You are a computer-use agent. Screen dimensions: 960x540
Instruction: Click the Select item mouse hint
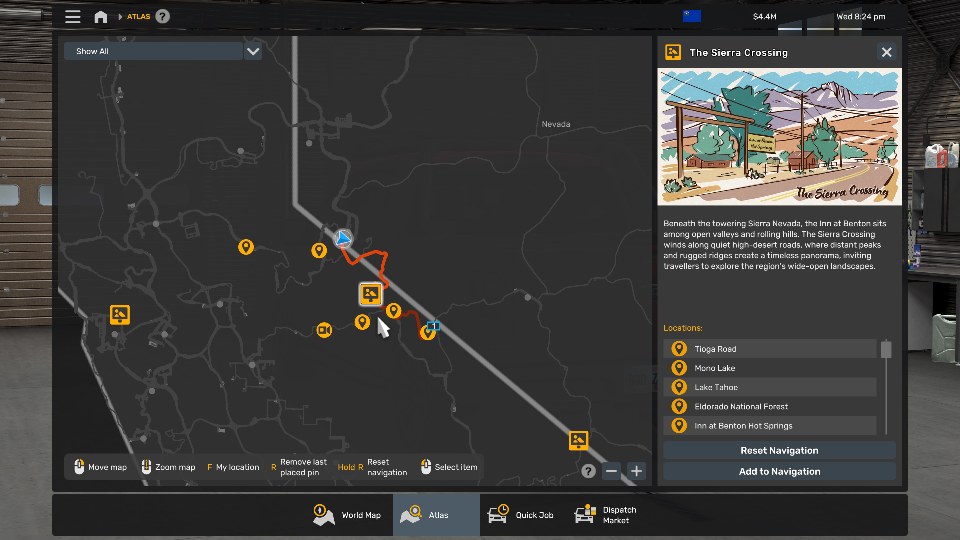coord(449,467)
